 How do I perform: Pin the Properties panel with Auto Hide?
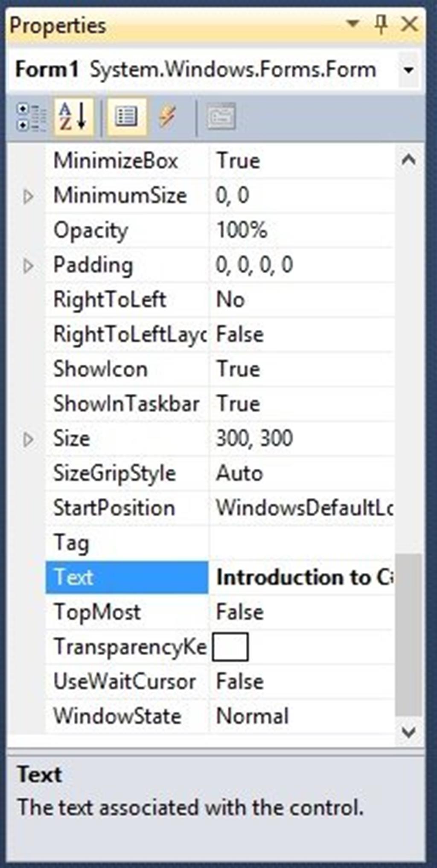(x=381, y=25)
